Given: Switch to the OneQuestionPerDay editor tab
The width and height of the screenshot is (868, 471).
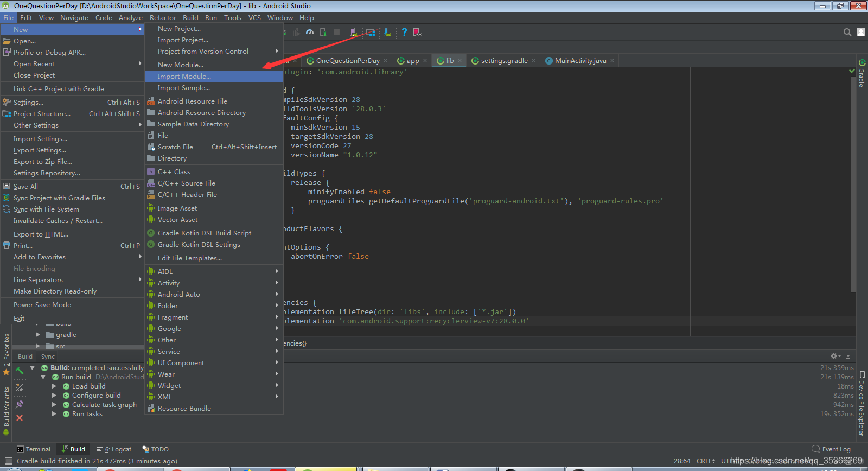Looking at the screenshot, I should point(348,61).
